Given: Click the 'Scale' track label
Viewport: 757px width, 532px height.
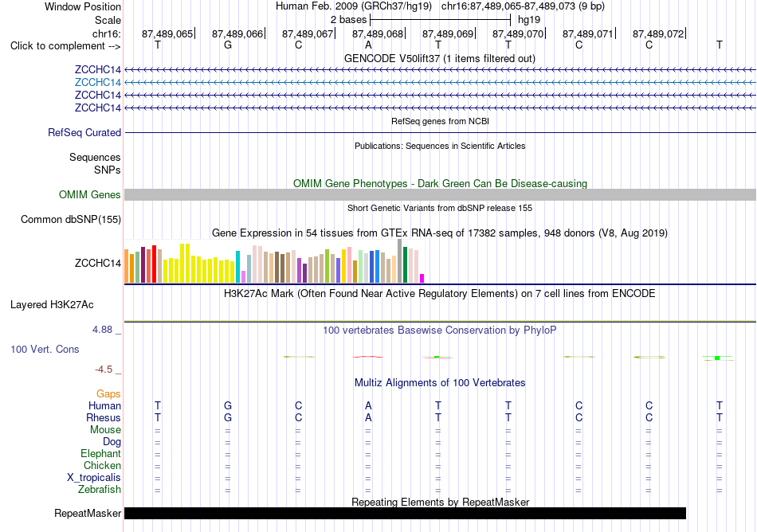Looking at the screenshot, I should [108, 20].
